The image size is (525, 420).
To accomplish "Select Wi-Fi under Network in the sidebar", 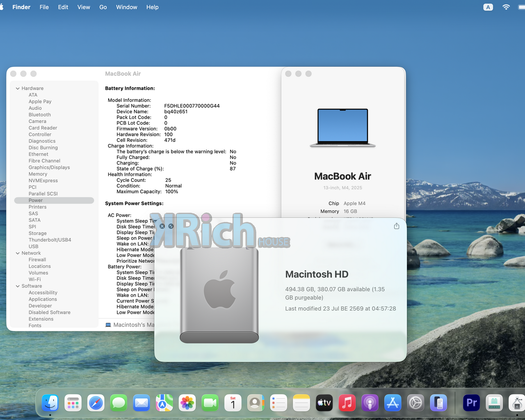I will 35,279.
